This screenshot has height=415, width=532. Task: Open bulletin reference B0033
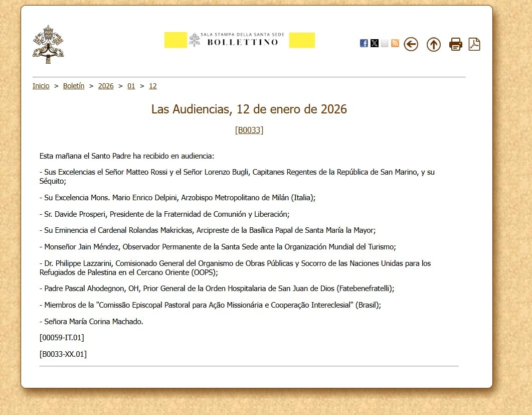(249, 130)
